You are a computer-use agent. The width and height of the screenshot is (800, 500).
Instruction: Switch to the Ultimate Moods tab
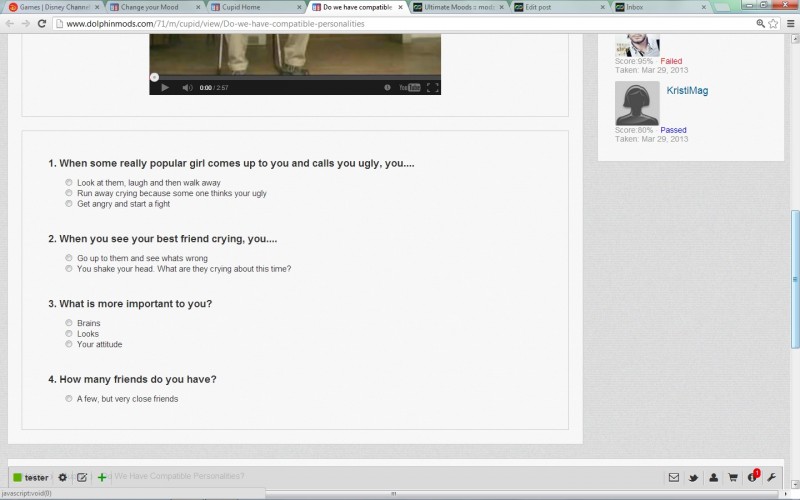(459, 7)
